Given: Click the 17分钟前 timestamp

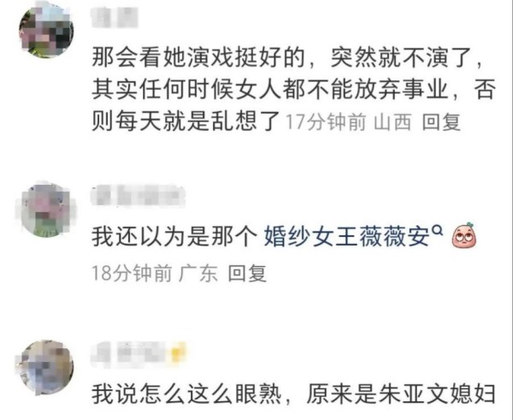Looking at the screenshot, I should [x=326, y=123].
